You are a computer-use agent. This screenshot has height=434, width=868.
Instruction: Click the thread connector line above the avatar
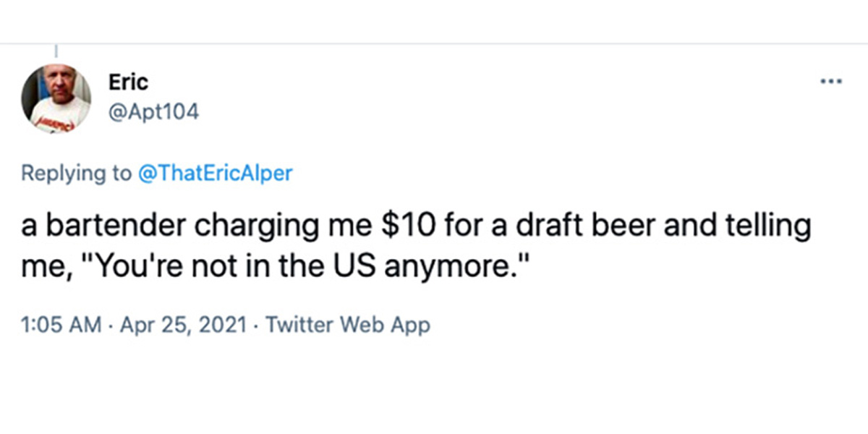coord(56,52)
